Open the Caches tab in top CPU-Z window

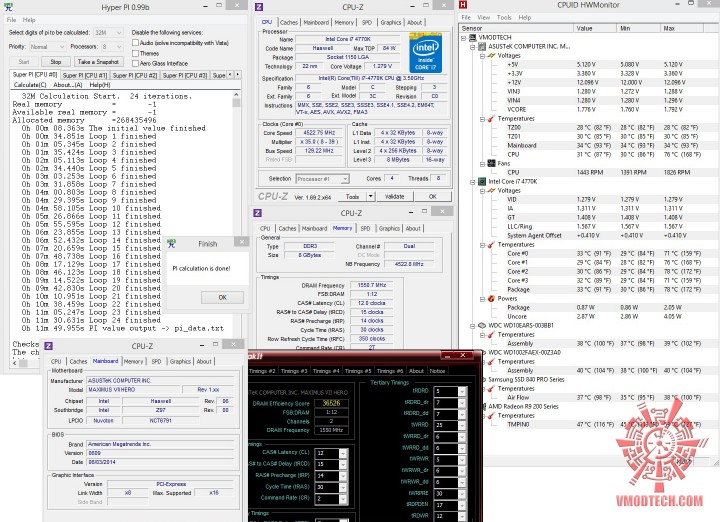pos(288,22)
